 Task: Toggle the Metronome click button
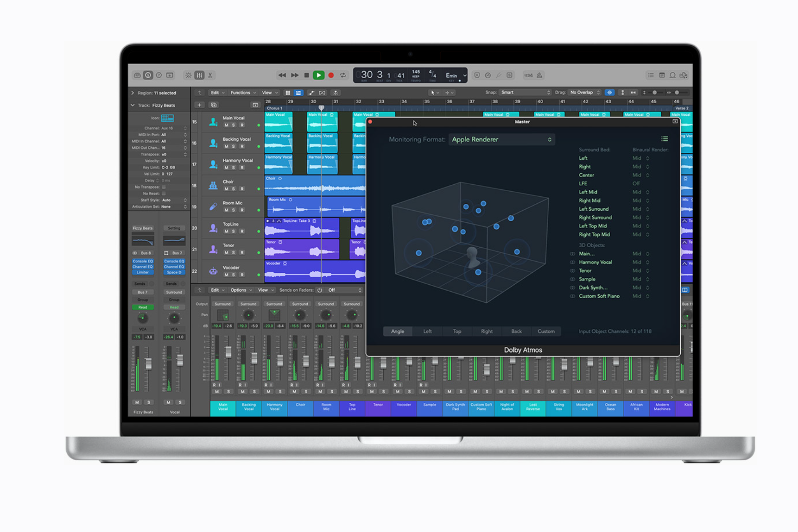(x=539, y=75)
